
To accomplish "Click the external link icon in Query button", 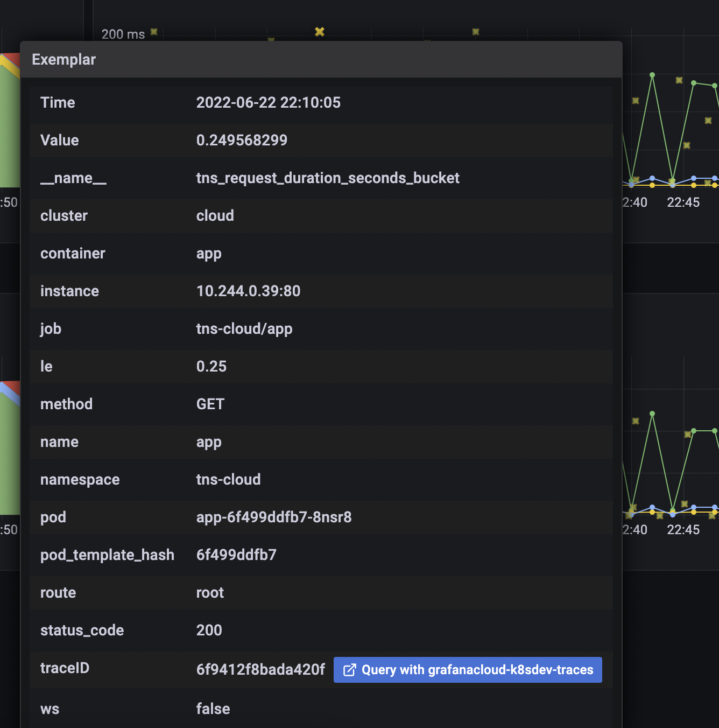I will pyautogui.click(x=349, y=670).
